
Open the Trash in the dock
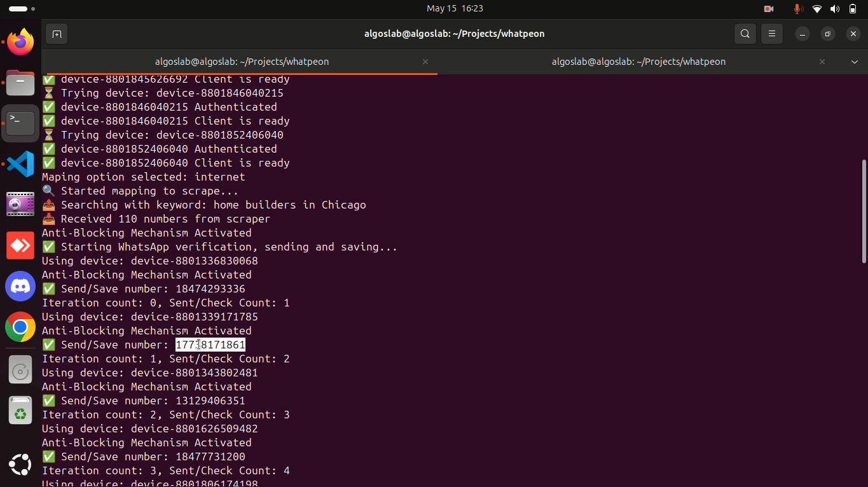(20, 411)
